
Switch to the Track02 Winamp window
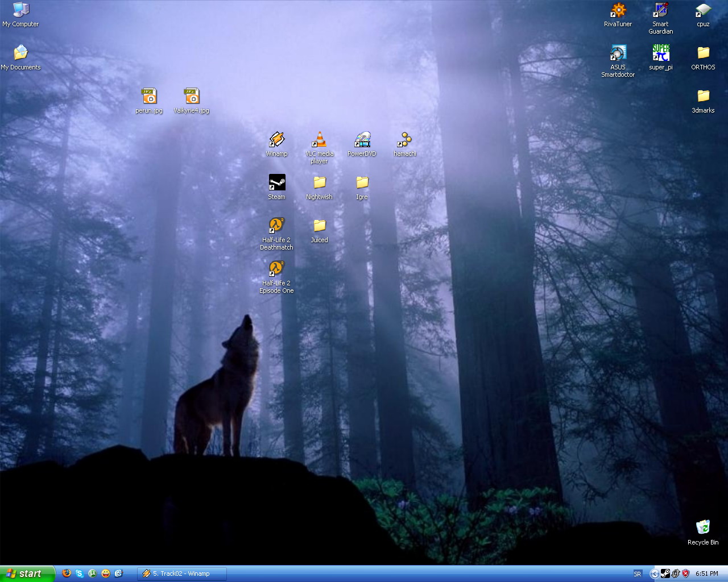click(182, 573)
